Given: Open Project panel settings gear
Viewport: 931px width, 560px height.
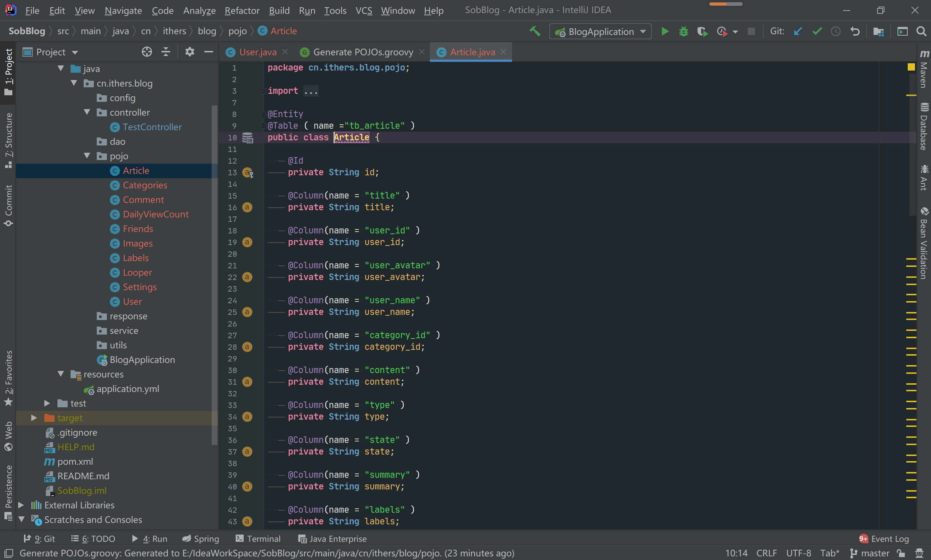Looking at the screenshot, I should click(189, 52).
